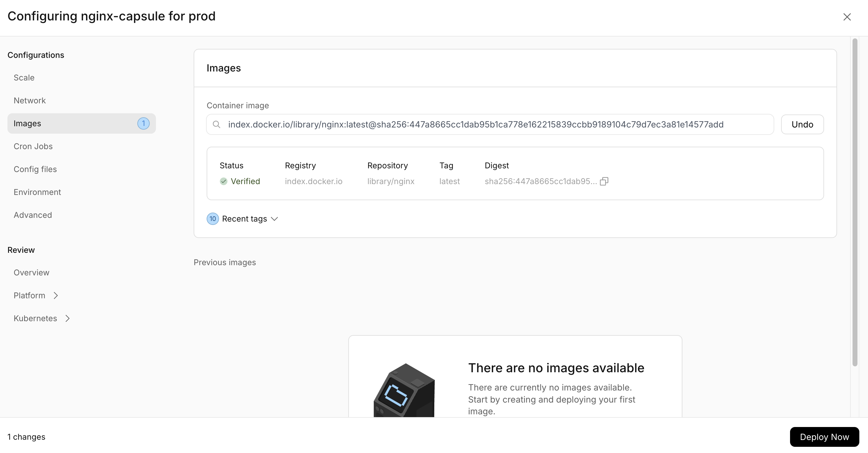Click the green Verified status checkmark
Screen dimensions: 868x453
(223, 181)
